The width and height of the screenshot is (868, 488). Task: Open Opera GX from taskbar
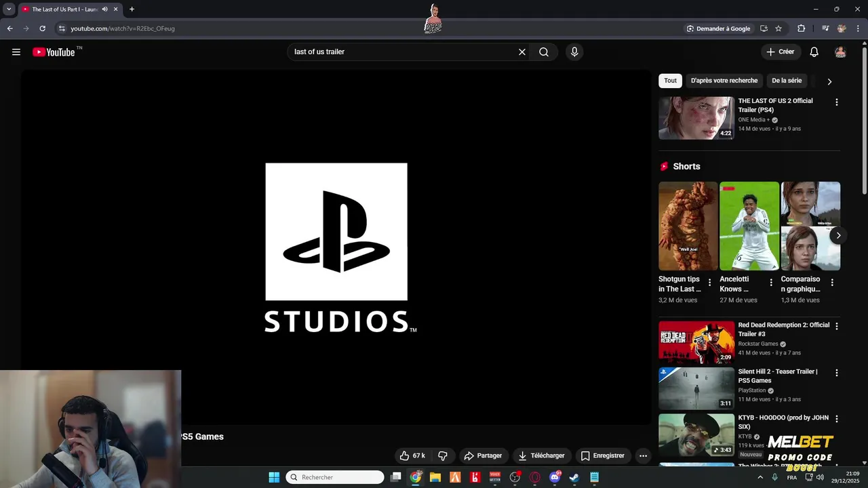pos(535,477)
